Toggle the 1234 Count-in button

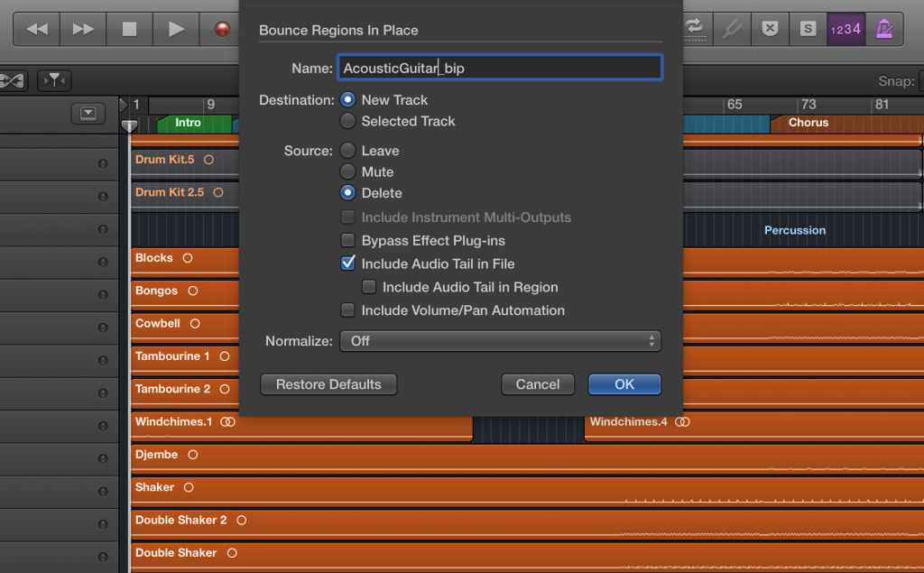[x=845, y=29]
